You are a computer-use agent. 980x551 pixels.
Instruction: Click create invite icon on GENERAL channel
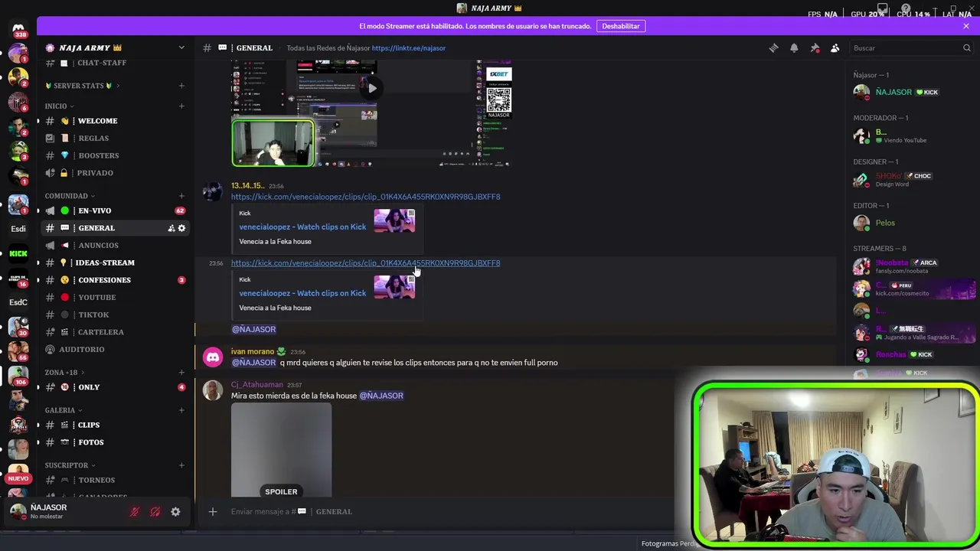coord(171,228)
